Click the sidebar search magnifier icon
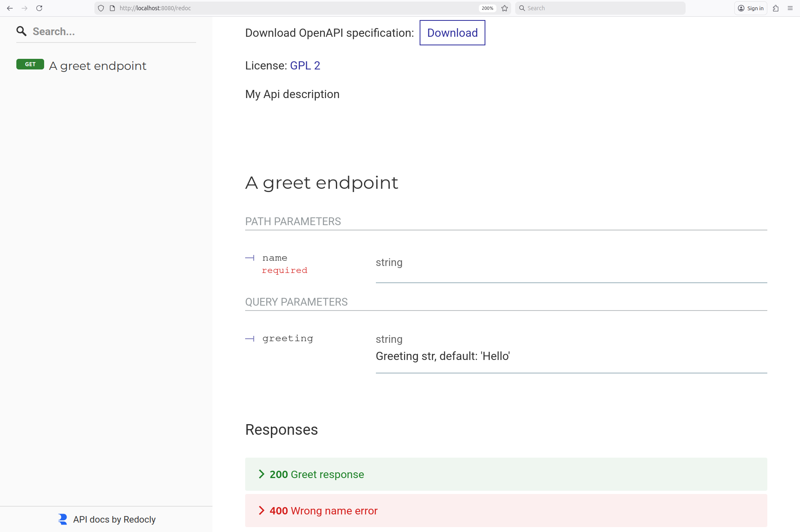Screen dimensions: 800x532 (21, 31)
